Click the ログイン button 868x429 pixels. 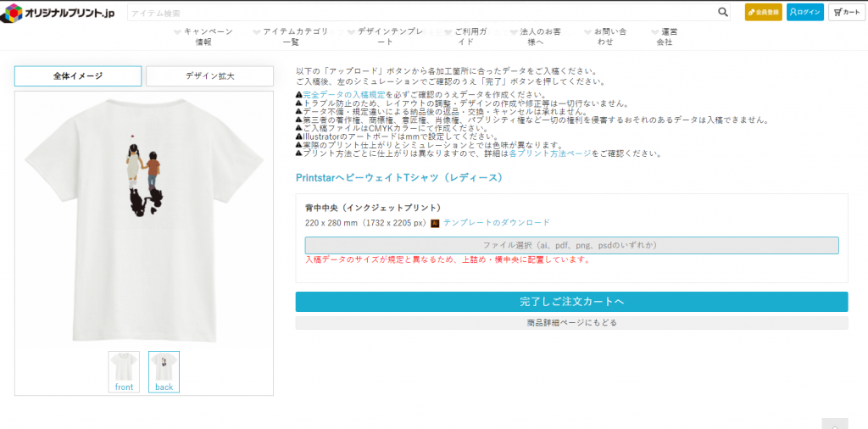[x=805, y=12]
